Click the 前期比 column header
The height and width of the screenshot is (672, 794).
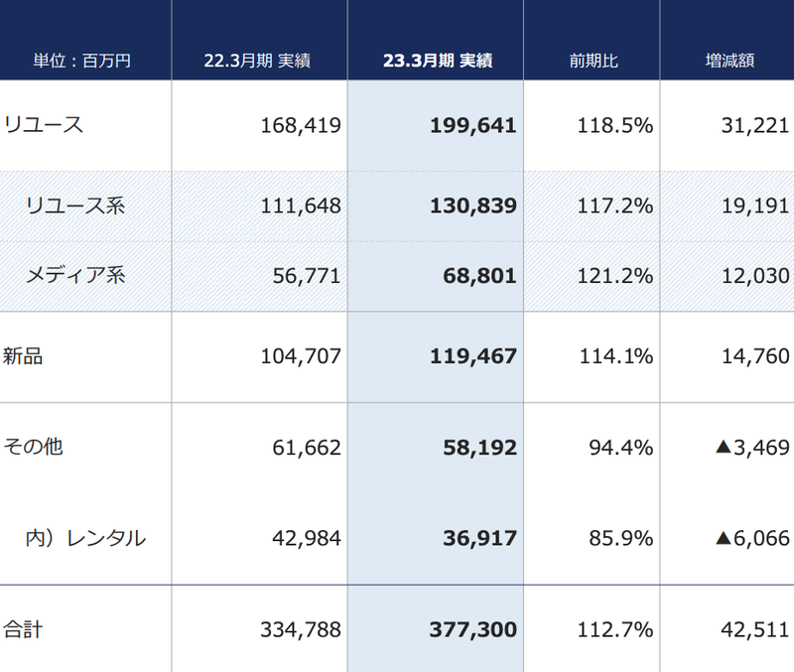(594, 61)
